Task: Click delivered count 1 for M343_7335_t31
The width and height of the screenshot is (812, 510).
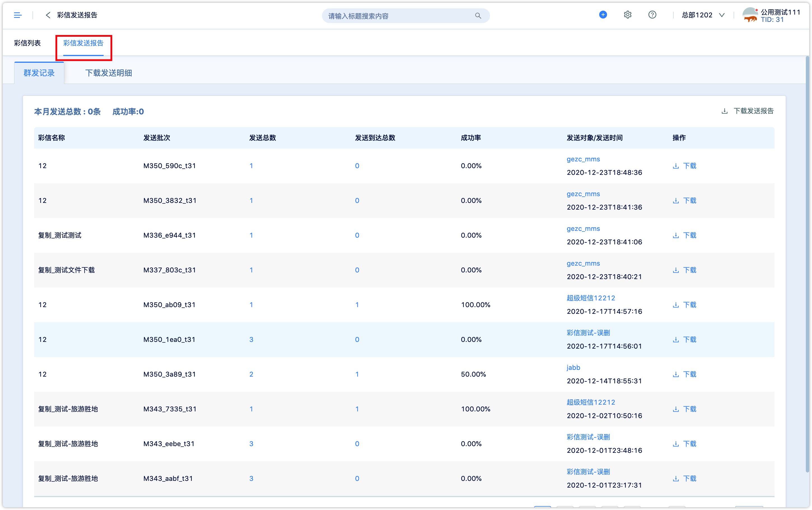Action: (357, 409)
